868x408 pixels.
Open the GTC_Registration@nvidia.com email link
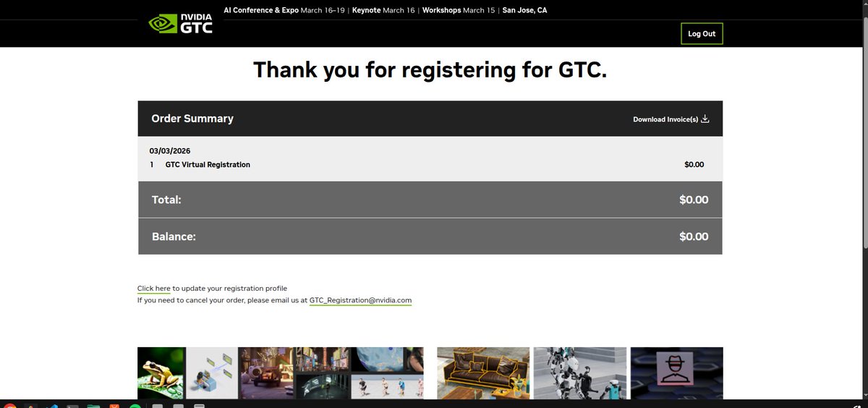point(360,300)
